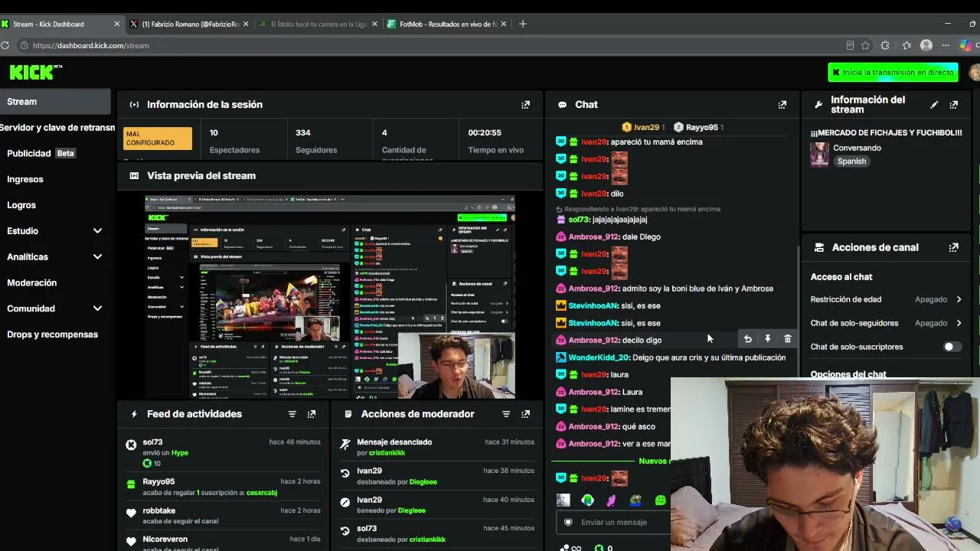Screen dimensions: 980x551
Task: Edit the stream information with the pencil icon
Action: point(934,105)
